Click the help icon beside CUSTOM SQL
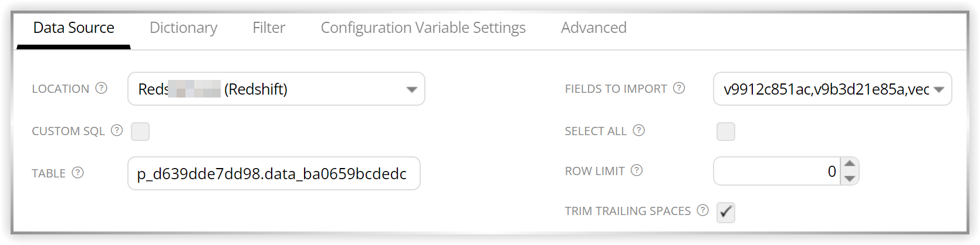The width and height of the screenshot is (980, 245). click(117, 130)
